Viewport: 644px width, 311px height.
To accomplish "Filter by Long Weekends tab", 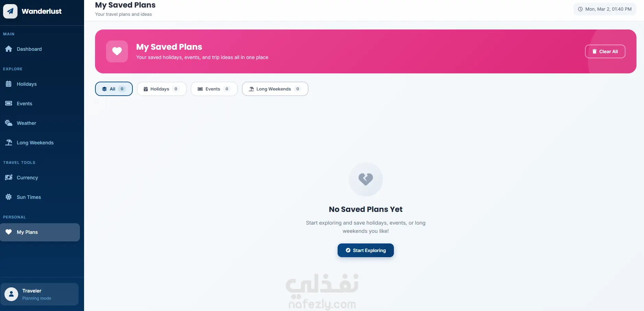I will click(275, 89).
